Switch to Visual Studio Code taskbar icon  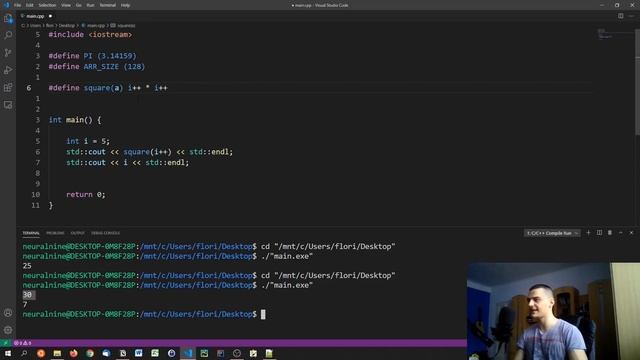(188, 353)
